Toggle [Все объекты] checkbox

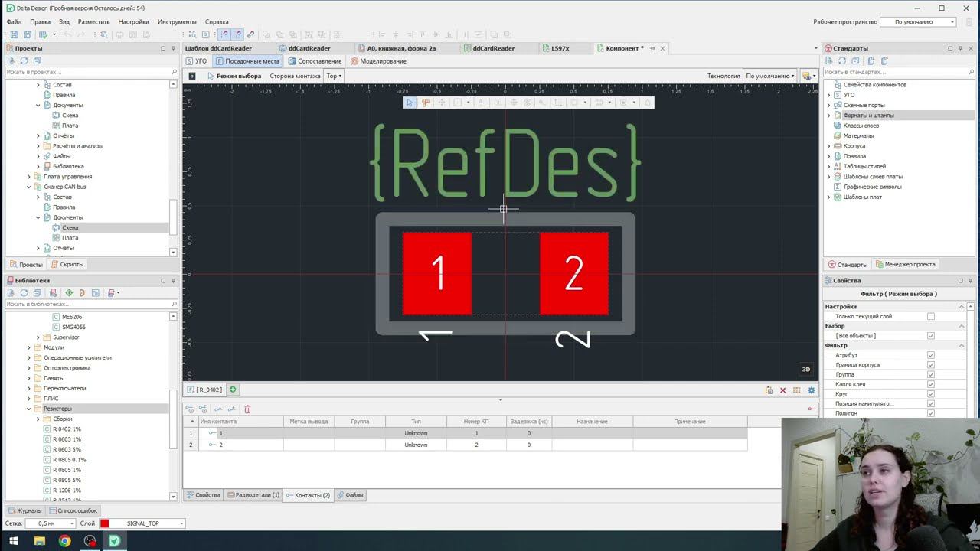[x=931, y=336]
